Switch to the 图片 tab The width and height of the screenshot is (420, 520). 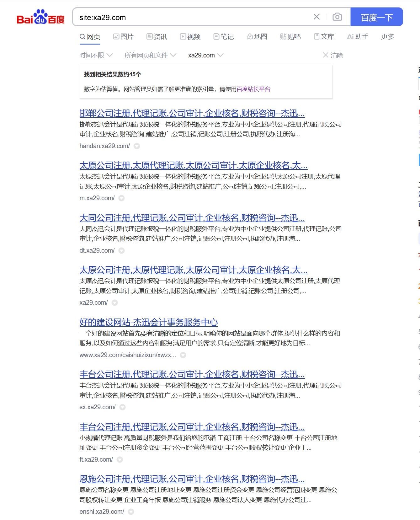click(x=123, y=37)
